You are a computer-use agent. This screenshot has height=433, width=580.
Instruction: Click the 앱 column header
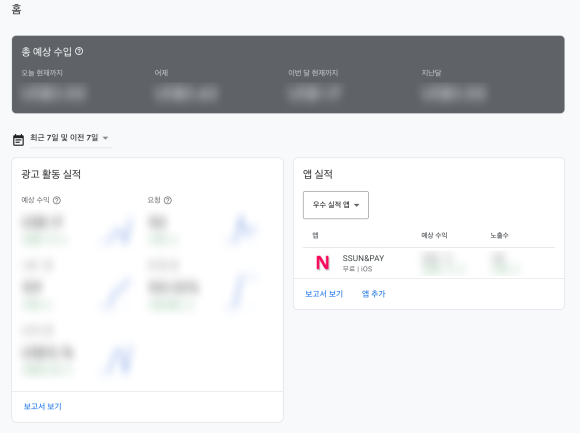point(315,235)
